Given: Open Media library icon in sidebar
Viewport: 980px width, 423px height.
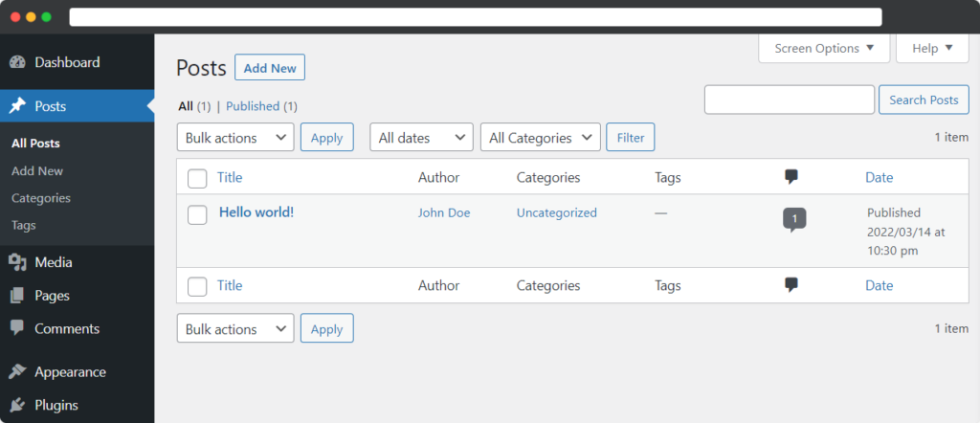Looking at the screenshot, I should click(x=17, y=262).
